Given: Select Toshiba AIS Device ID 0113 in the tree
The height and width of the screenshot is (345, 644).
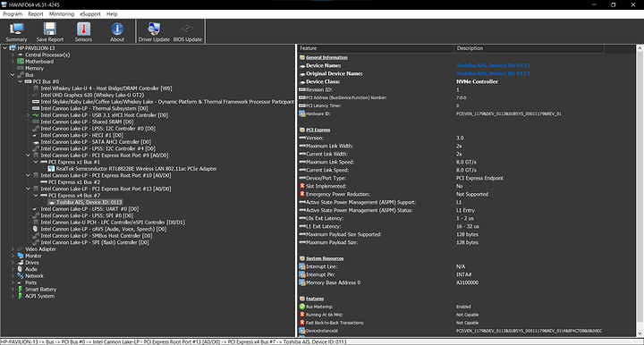Looking at the screenshot, I should click(89, 202).
